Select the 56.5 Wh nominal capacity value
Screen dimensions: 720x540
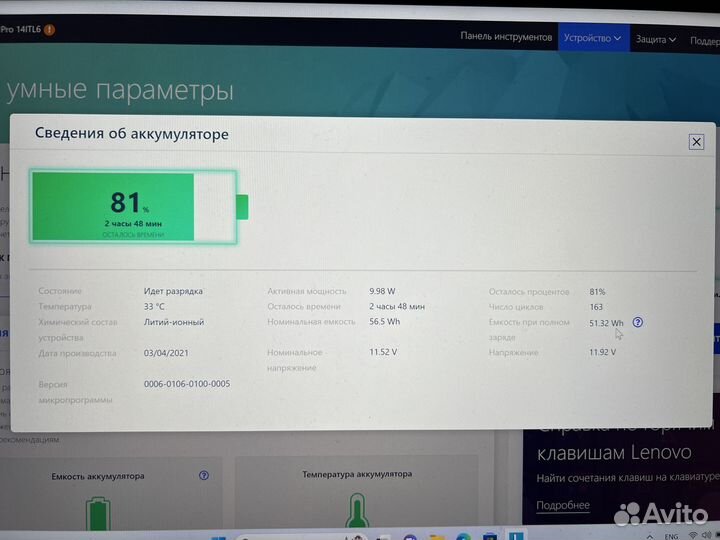pos(384,321)
